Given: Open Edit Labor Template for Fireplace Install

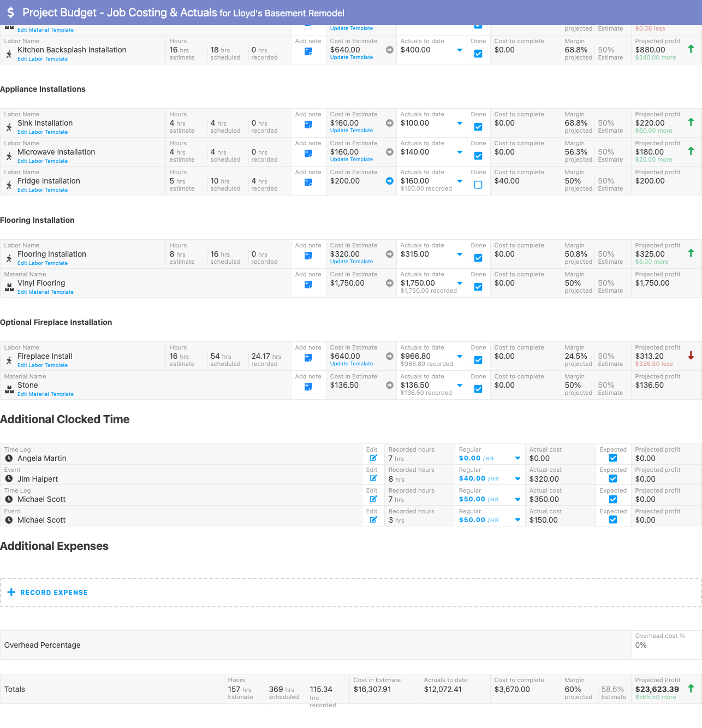Looking at the screenshot, I should (x=43, y=365).
